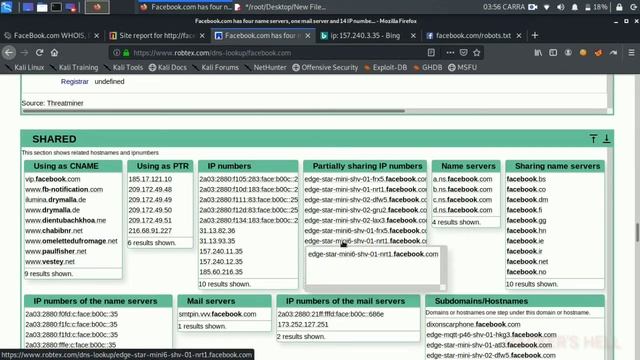Open the volume control in panel

561,7
